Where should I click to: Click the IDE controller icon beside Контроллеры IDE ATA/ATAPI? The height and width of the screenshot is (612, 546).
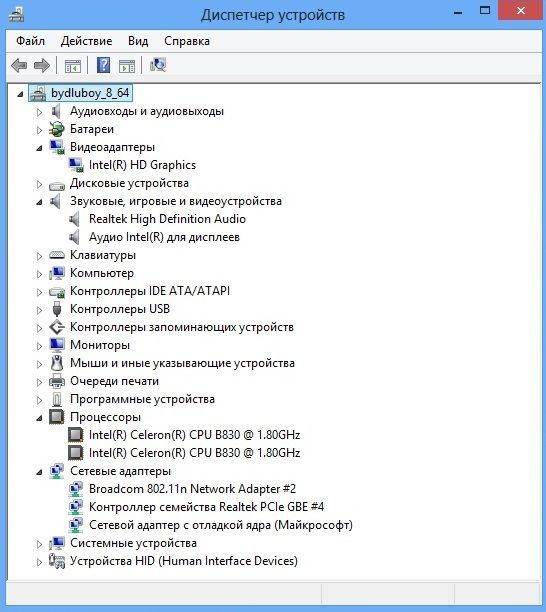[57, 292]
